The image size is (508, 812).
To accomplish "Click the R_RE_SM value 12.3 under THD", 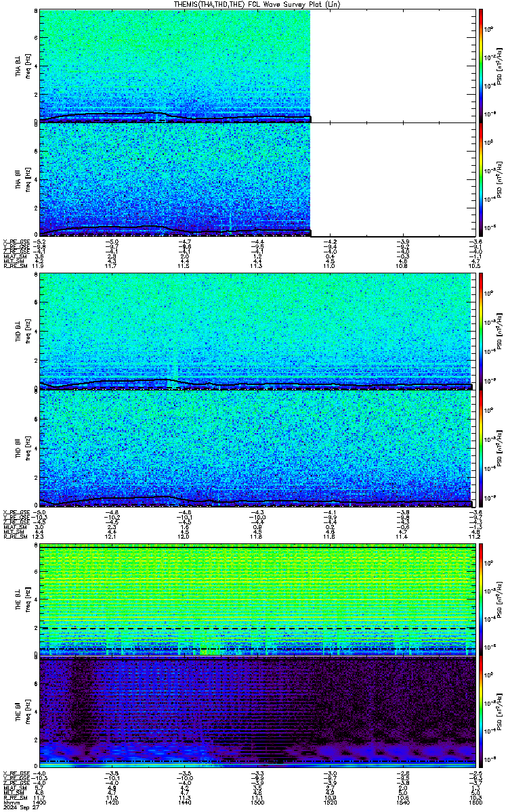I will [39, 537].
